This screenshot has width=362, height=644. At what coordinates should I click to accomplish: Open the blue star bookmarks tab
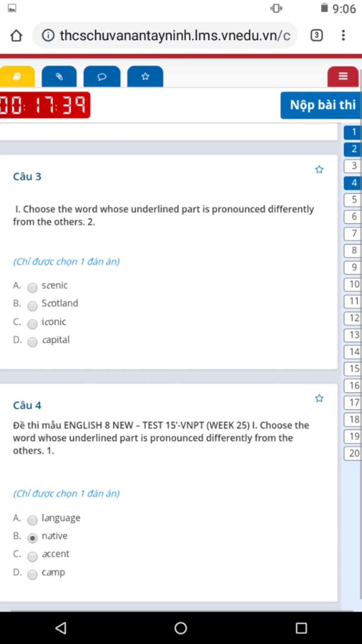(145, 76)
